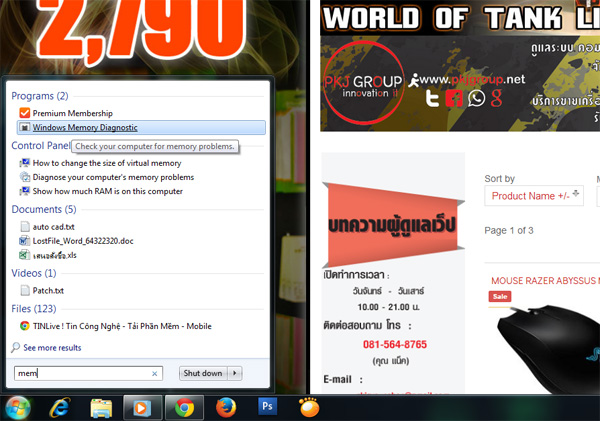Screen dimensions: 600x421
Task: Open 'How to change the size of virtual memory'
Action: 107,163
